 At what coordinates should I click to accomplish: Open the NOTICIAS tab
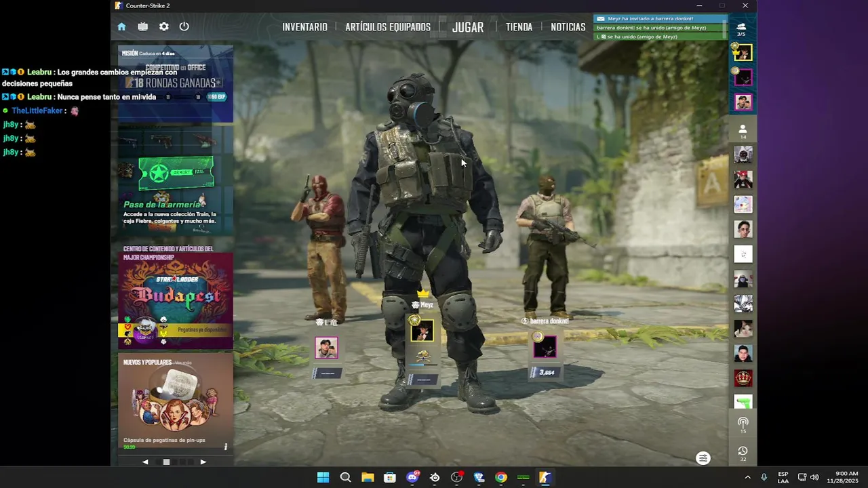[568, 27]
